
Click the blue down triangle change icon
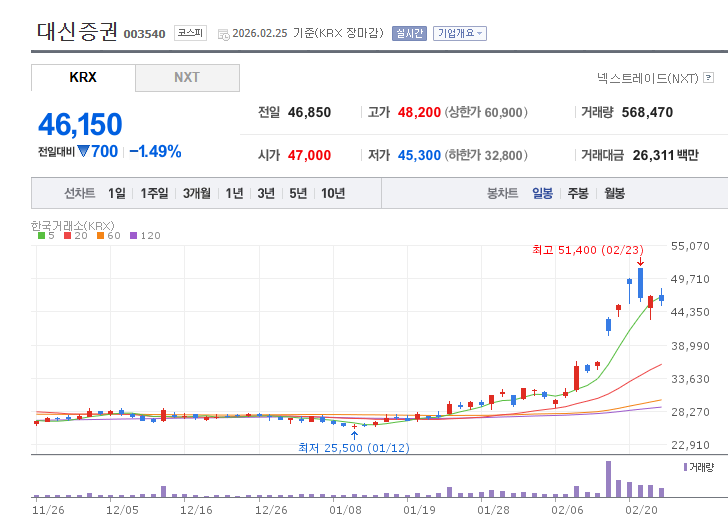tap(84, 151)
